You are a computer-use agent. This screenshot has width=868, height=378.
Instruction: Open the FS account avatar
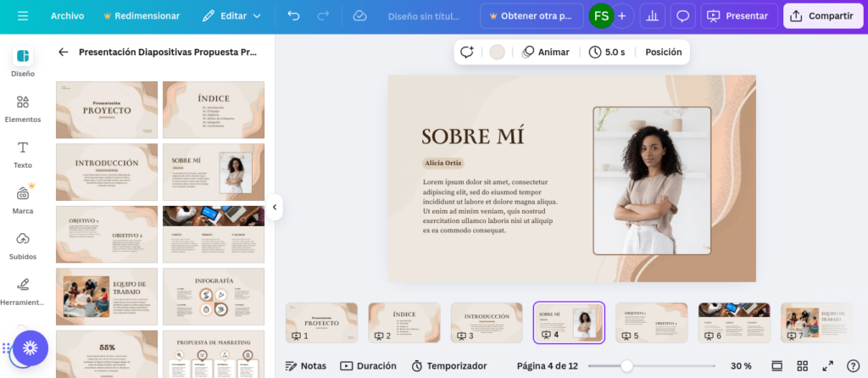tap(601, 15)
